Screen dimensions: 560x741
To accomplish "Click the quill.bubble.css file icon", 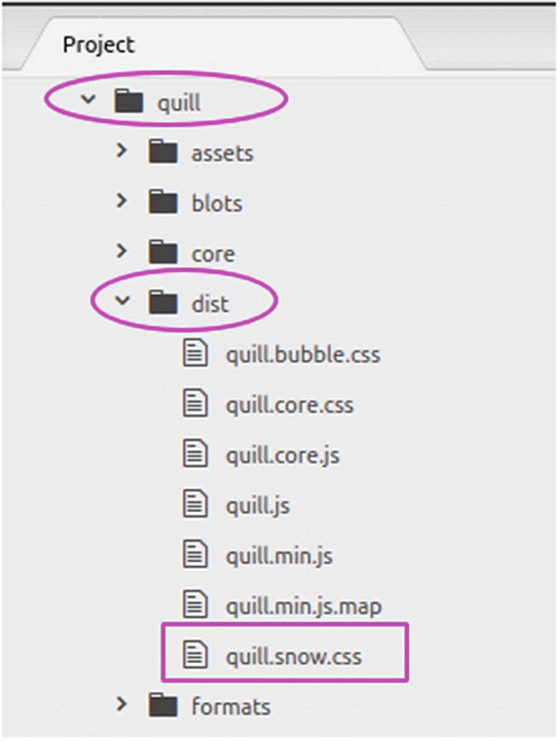I will coord(195,354).
